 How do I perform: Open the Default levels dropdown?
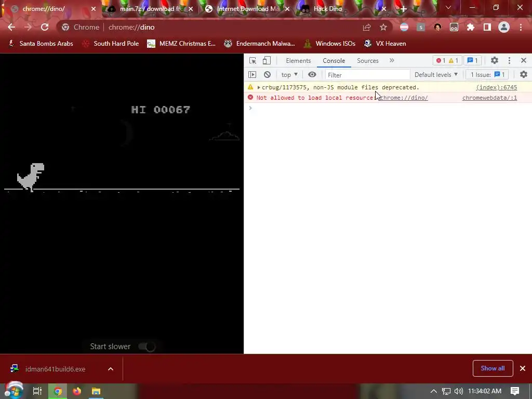(x=436, y=75)
